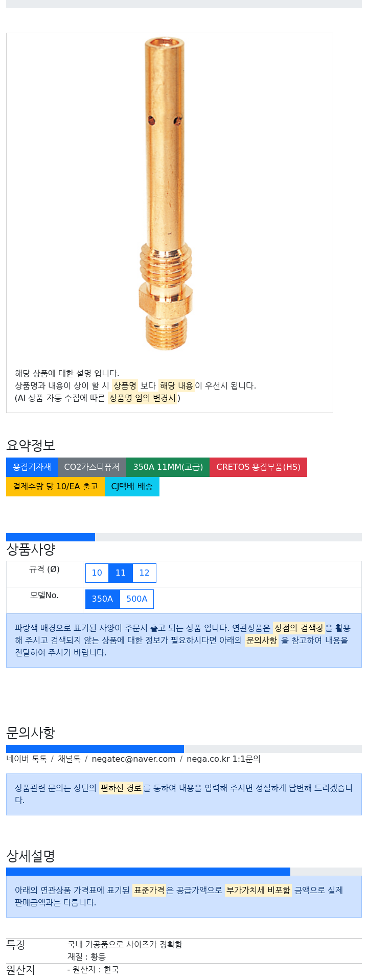Click the 결제수량 당 10/EA 출고 yellow tag

tap(56, 487)
